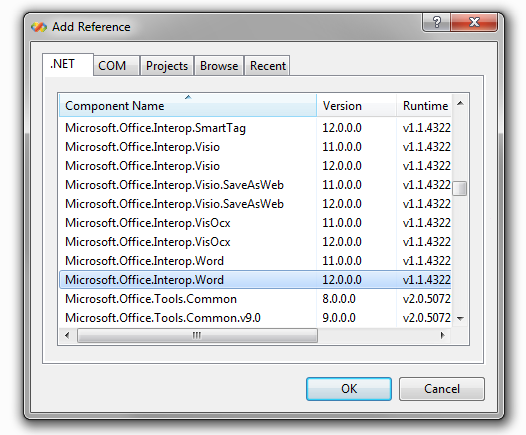Dismiss dialog with Cancel button
Image resolution: width=526 pixels, height=435 pixels.
[x=441, y=389]
